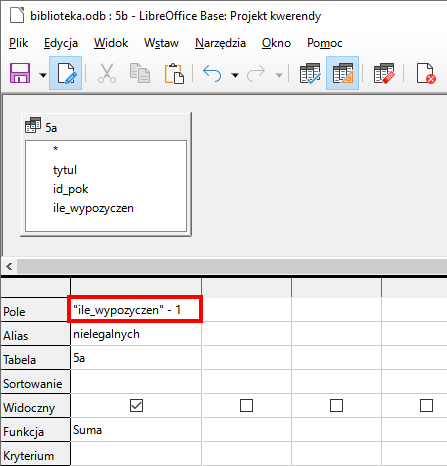Clear the query with the eraser table icon
Screen dimensions: 447x466
[384, 73]
